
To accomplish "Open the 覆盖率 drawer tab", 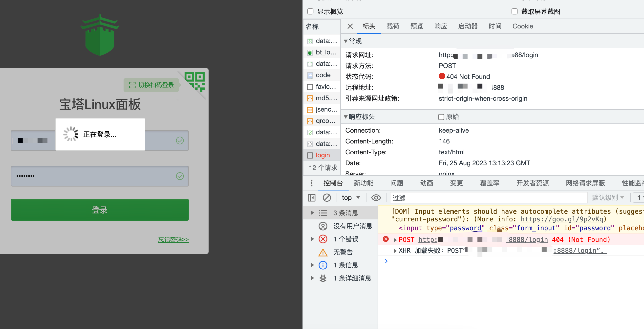I will point(490,183).
